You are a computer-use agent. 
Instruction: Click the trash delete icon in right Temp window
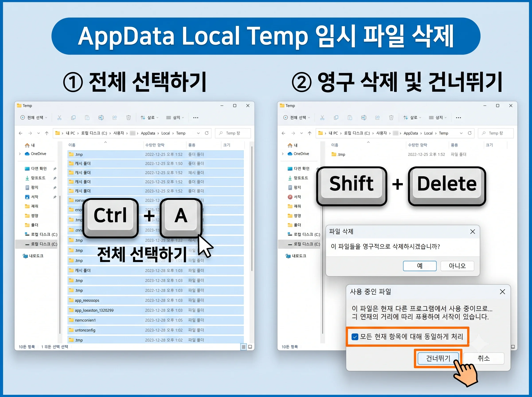coord(391,117)
